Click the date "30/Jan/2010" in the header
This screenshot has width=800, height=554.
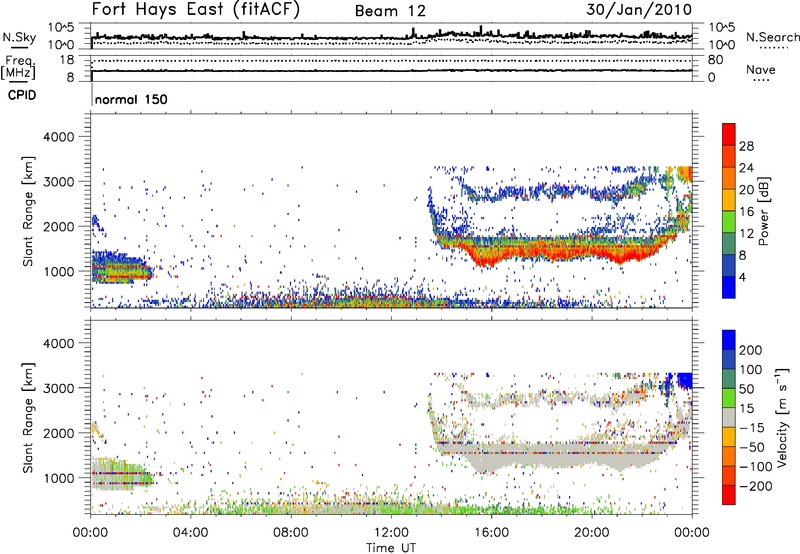(x=639, y=10)
